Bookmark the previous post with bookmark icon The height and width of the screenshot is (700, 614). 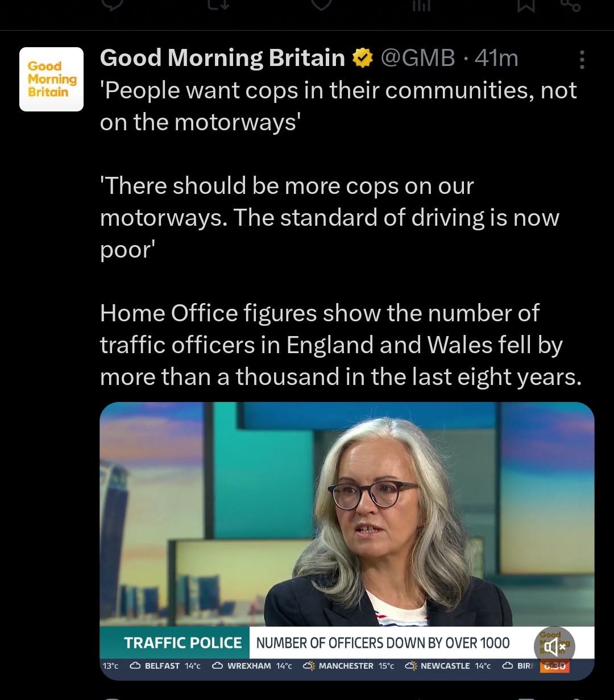pos(526,5)
